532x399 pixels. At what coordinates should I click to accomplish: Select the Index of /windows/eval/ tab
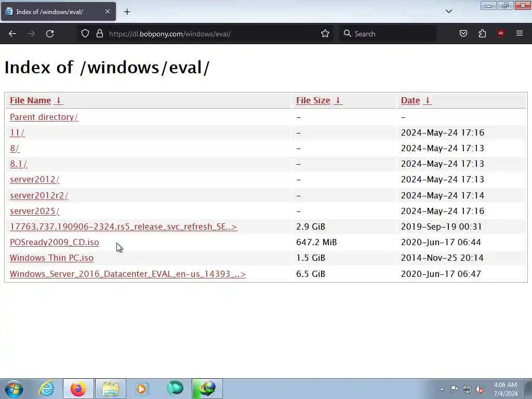click(58, 11)
